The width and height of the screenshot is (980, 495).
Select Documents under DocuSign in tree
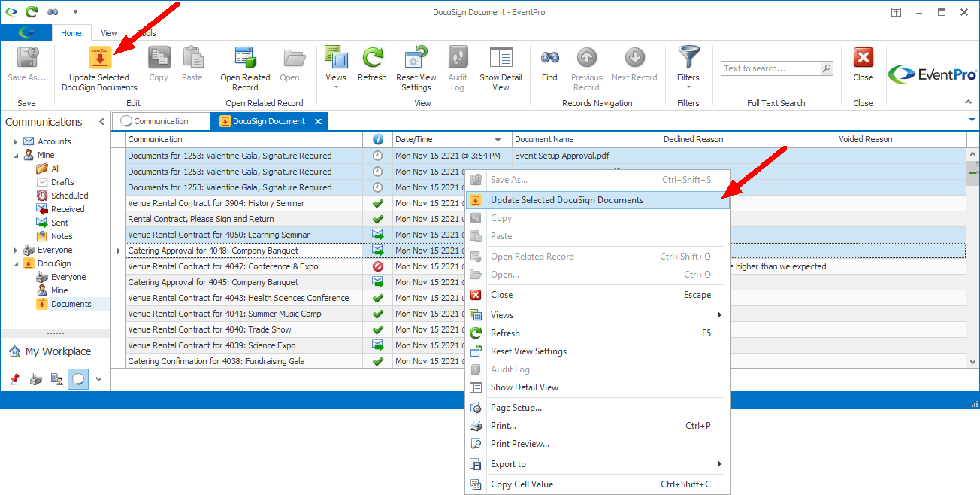click(71, 304)
